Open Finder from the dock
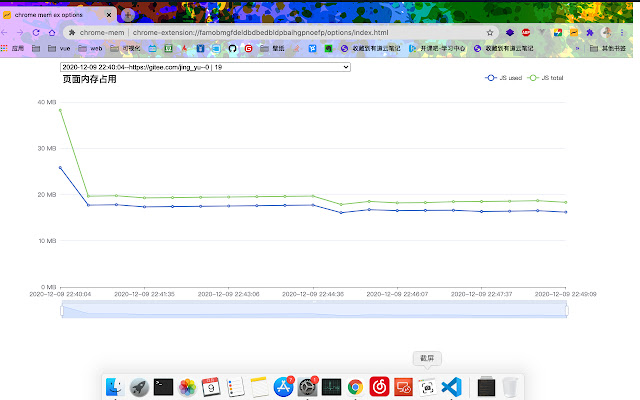Screen dimensions: 640x400 (x=115, y=387)
